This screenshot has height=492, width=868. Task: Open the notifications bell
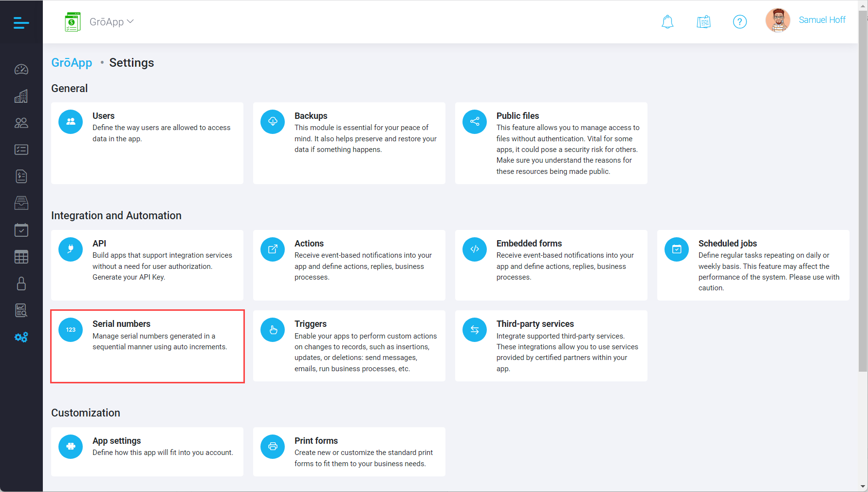click(x=667, y=21)
